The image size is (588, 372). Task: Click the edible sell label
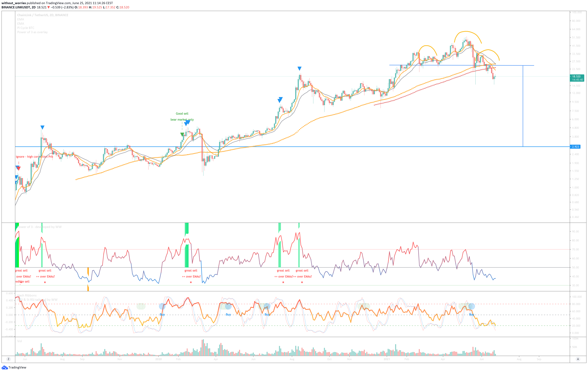[22, 282]
